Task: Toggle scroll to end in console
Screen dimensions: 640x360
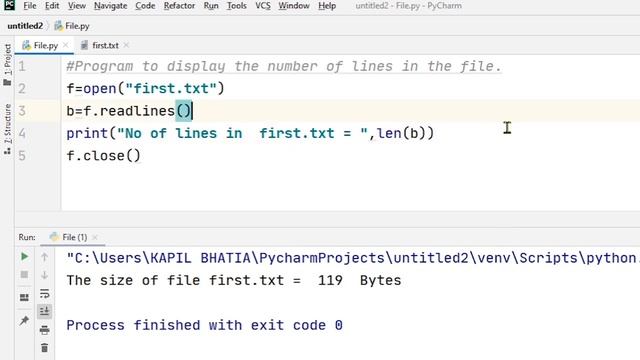Action: 44,311
